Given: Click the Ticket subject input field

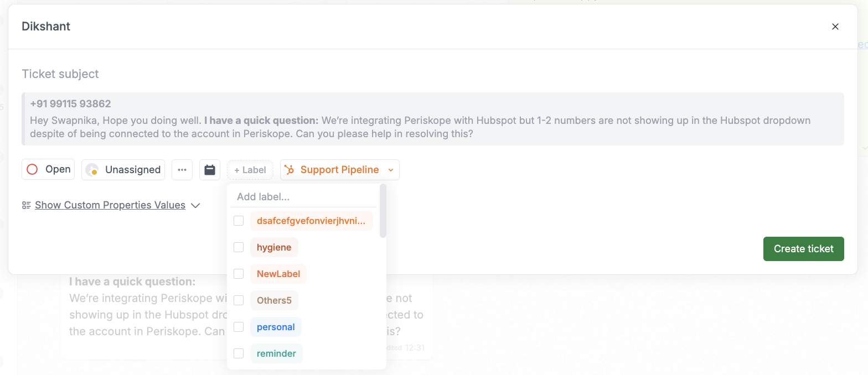Looking at the screenshot, I should coord(433,74).
